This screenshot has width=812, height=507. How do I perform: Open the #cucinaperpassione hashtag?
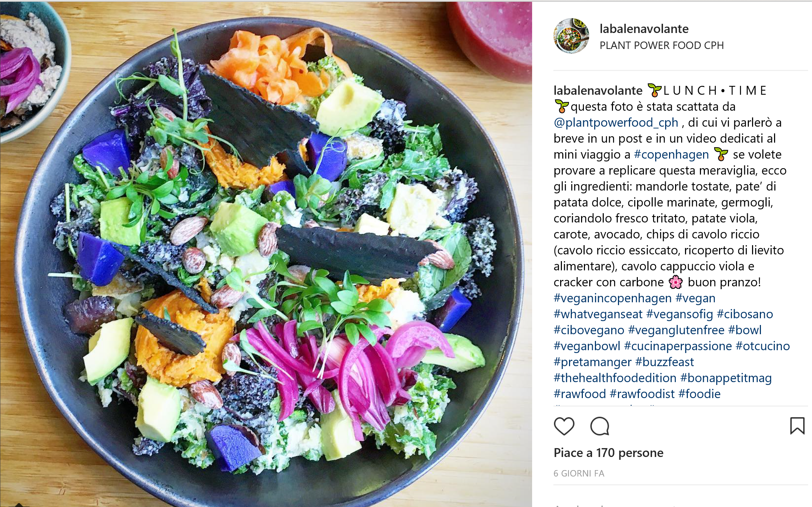click(x=678, y=346)
